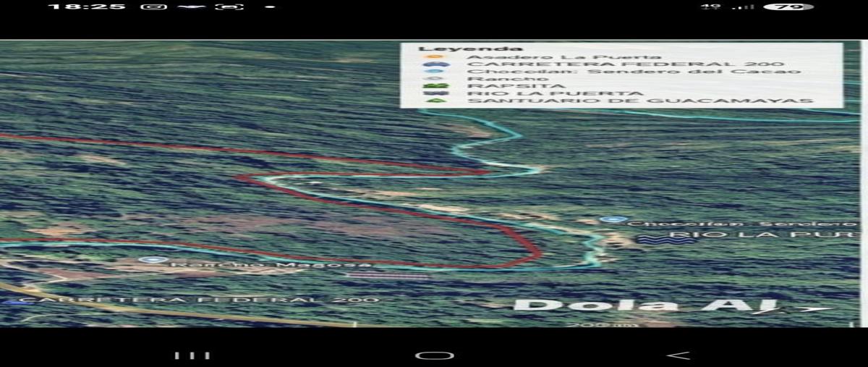868x367 pixels.
Task: Tap the RIO LA PUERTA wave marker
Action: click(x=665, y=239)
